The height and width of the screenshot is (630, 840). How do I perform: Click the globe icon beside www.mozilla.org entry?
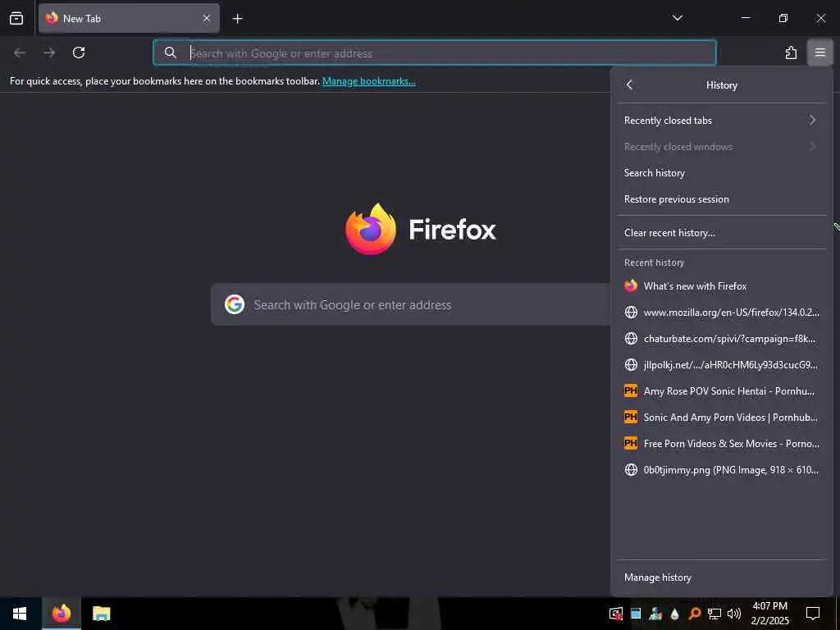631,312
